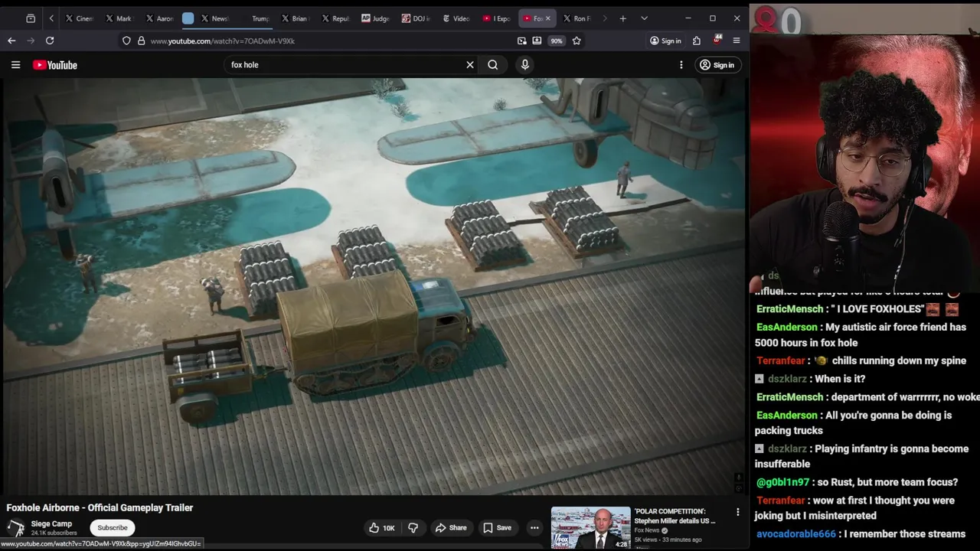Switch to the 'DOJ' tab
The height and width of the screenshot is (551, 980).
point(416,18)
